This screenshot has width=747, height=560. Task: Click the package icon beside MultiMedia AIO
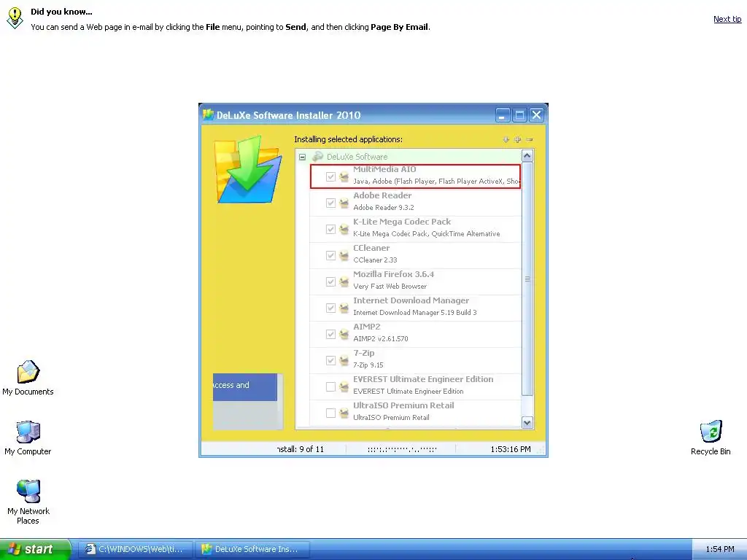(344, 176)
